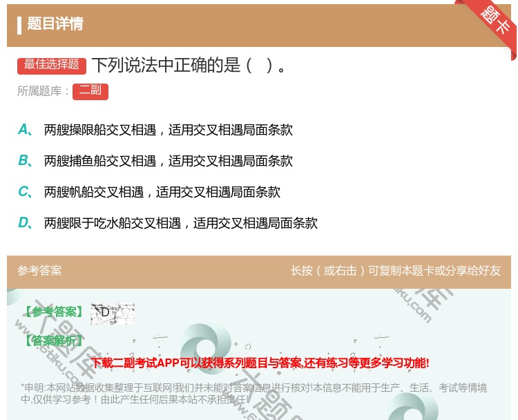The height and width of the screenshot is (420, 518).
Task: Click the 最佳选择题 question type badge
Action: [52, 66]
